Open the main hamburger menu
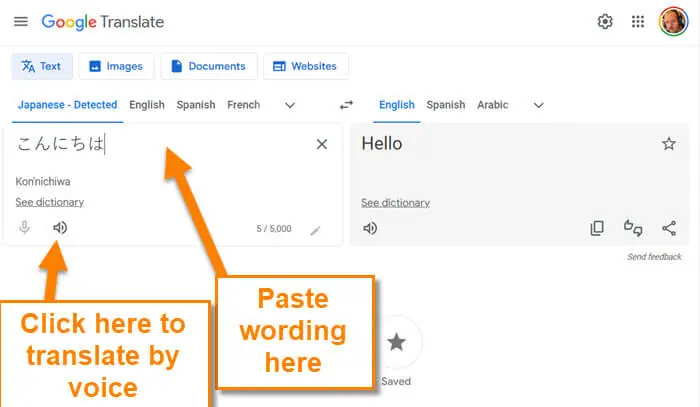700x407 pixels. coord(21,21)
